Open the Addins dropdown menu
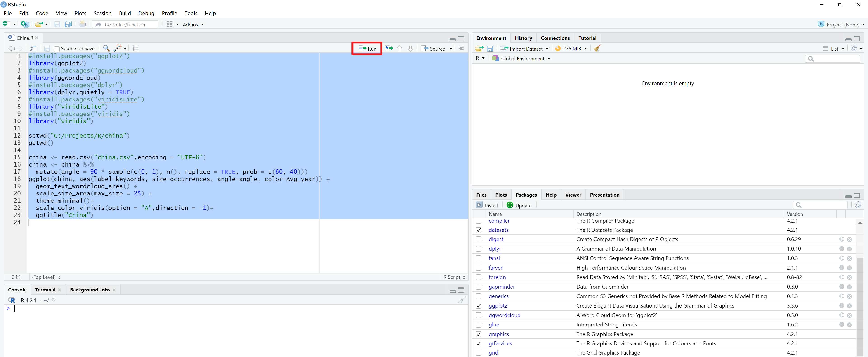This screenshot has height=357, width=868. (193, 25)
